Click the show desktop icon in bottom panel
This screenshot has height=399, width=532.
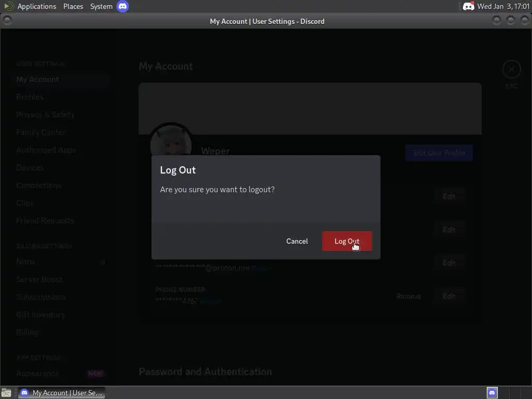6,393
